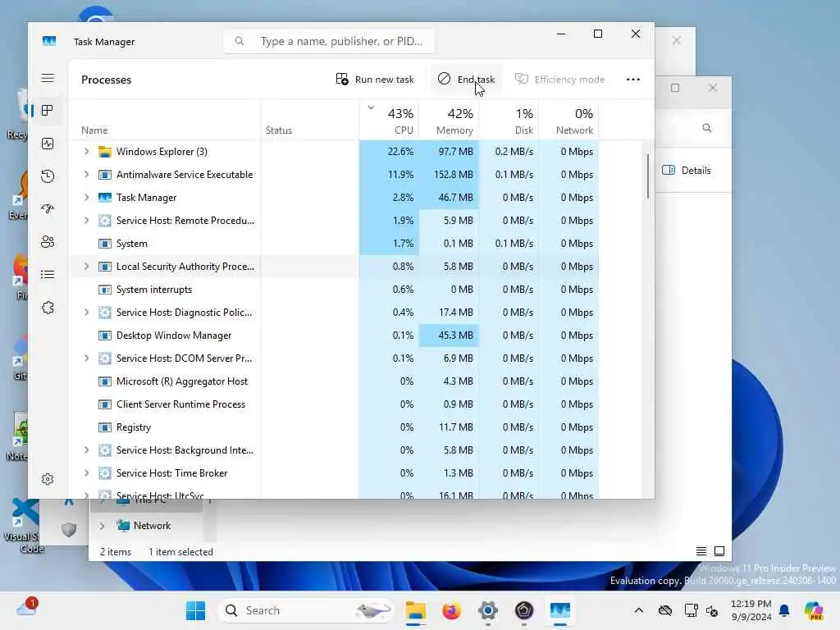
Task: Select the System process row
Action: point(335,243)
